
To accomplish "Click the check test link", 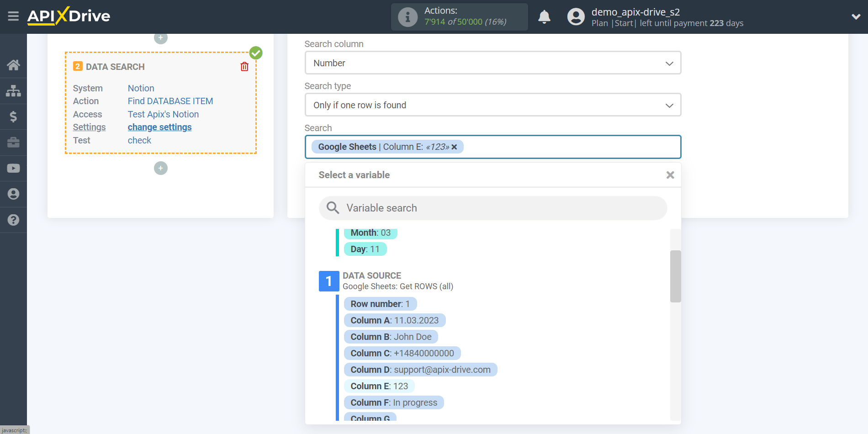I will point(139,140).
